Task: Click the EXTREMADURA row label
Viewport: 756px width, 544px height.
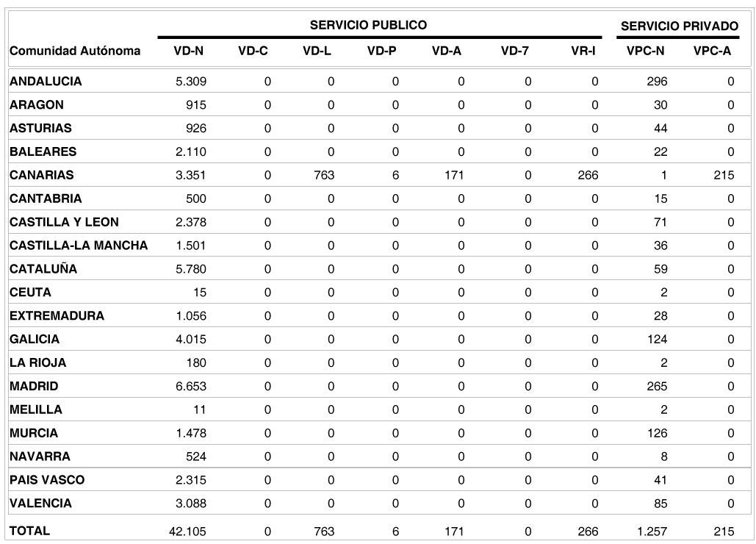Action: point(57,315)
